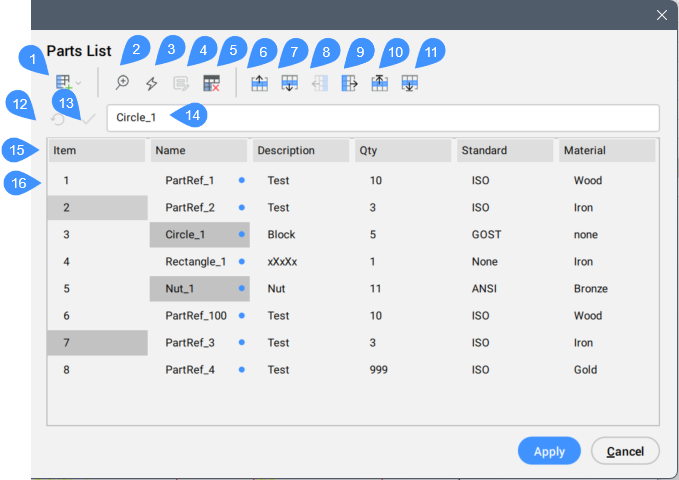Click the insert row below icon
The width and height of the screenshot is (679, 480).
(x=289, y=84)
